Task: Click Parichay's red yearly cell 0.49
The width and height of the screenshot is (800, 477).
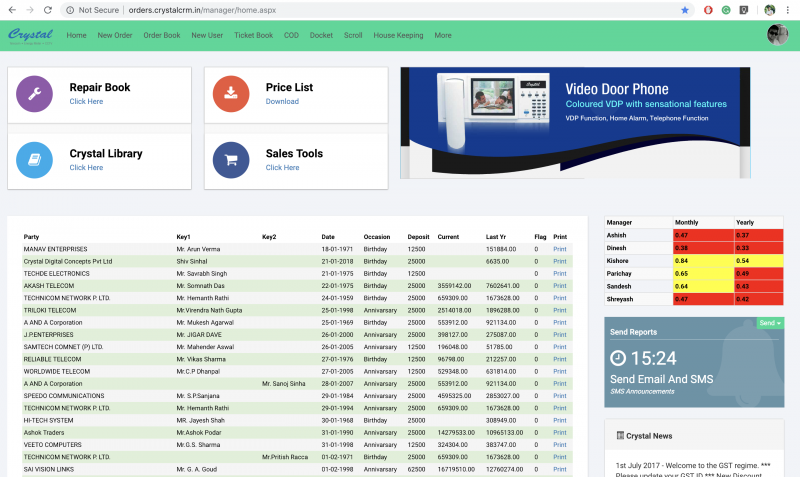Action: click(759, 273)
